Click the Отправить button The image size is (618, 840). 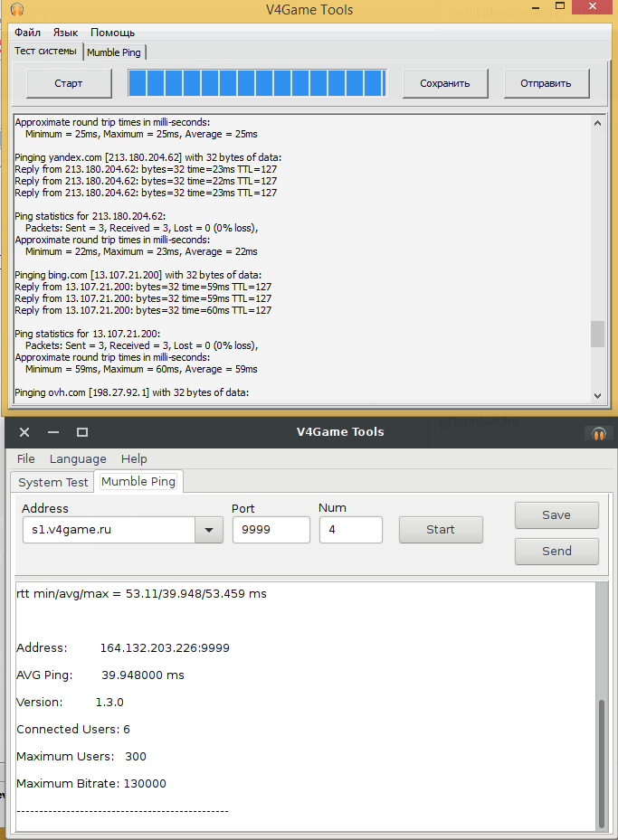coord(547,83)
